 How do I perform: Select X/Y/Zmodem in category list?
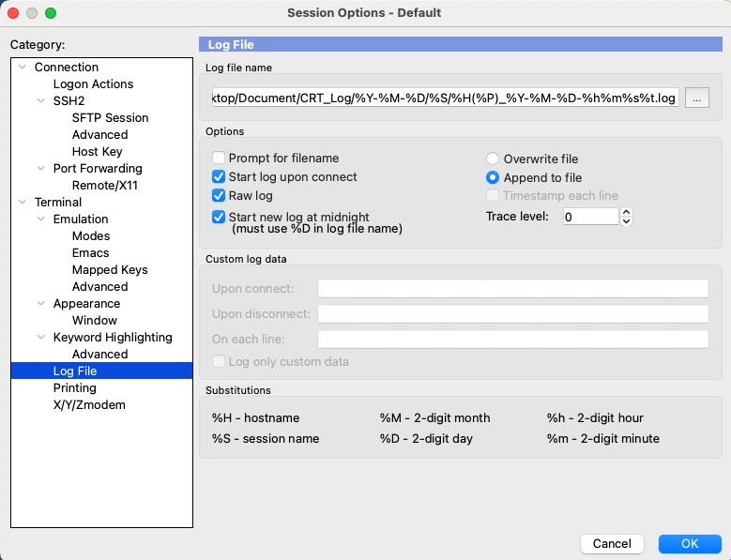89,405
